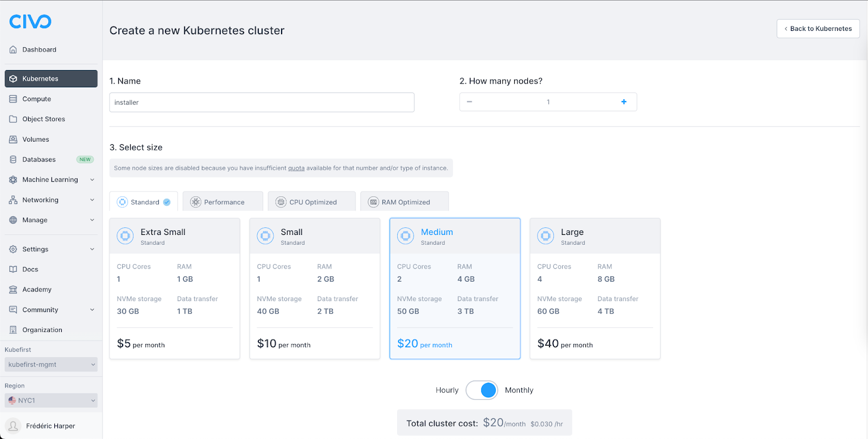Click the Docs book icon
Image resolution: width=868 pixels, height=439 pixels.
point(13,269)
